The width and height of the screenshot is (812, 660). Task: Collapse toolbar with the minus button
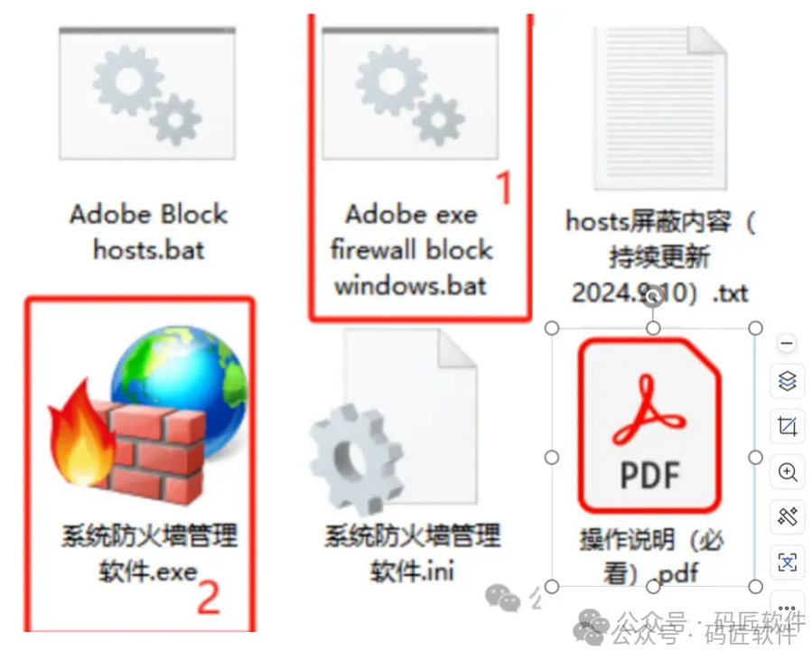(787, 343)
